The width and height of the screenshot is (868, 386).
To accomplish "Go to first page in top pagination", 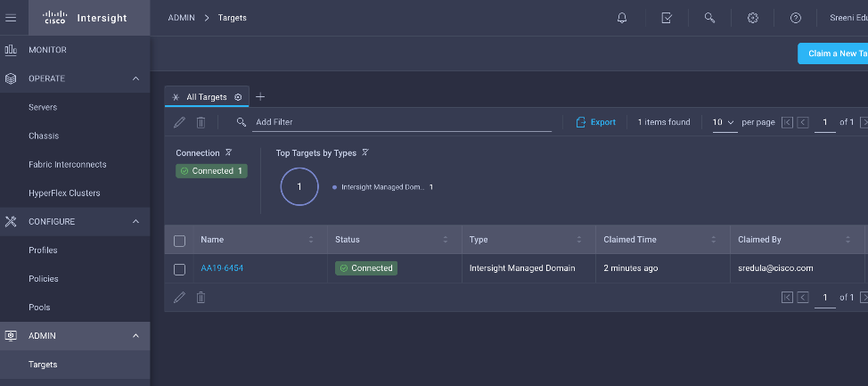I will click(x=787, y=122).
